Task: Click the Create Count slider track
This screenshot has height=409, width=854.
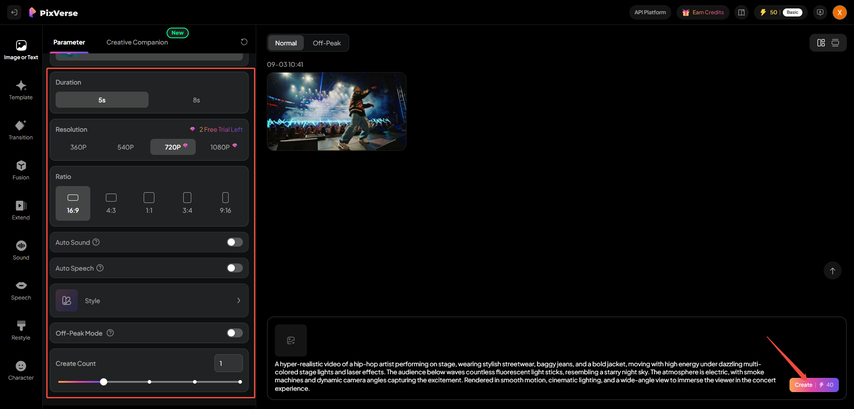Action: tap(170, 382)
